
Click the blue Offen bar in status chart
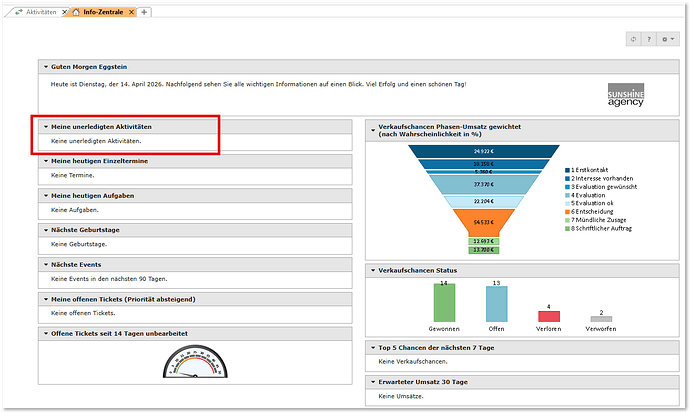tap(496, 304)
